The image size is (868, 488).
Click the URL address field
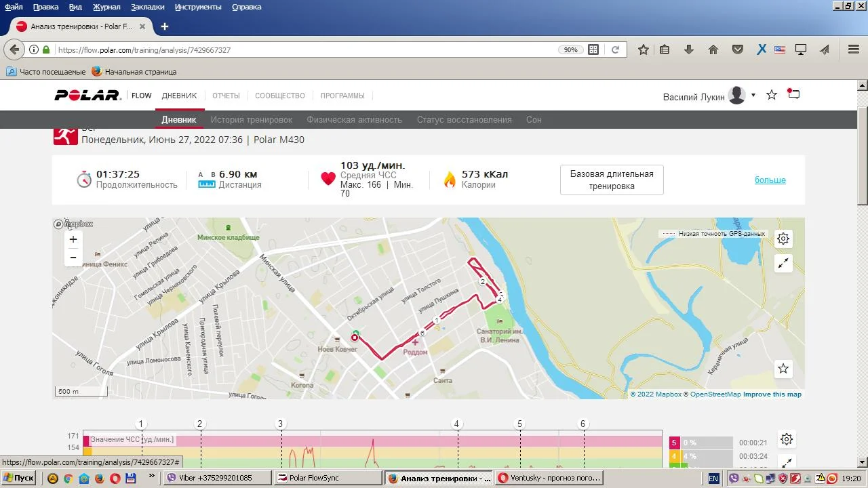(x=305, y=49)
